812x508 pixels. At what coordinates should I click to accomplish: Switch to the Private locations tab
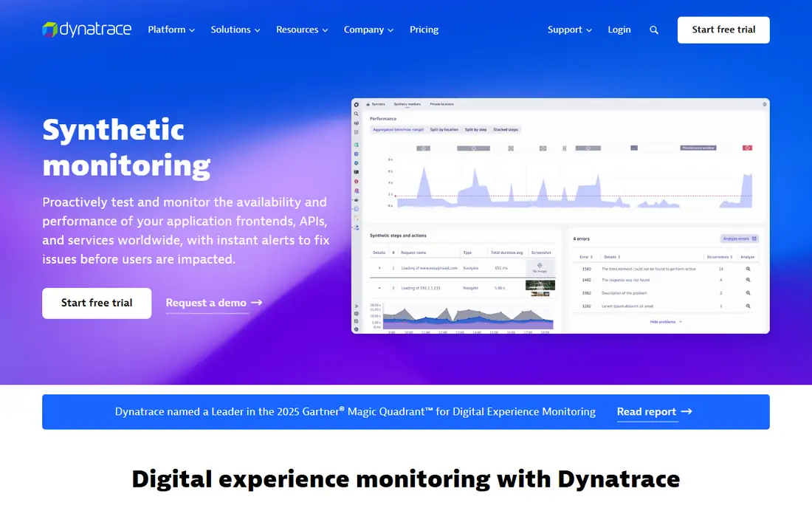[x=441, y=104]
